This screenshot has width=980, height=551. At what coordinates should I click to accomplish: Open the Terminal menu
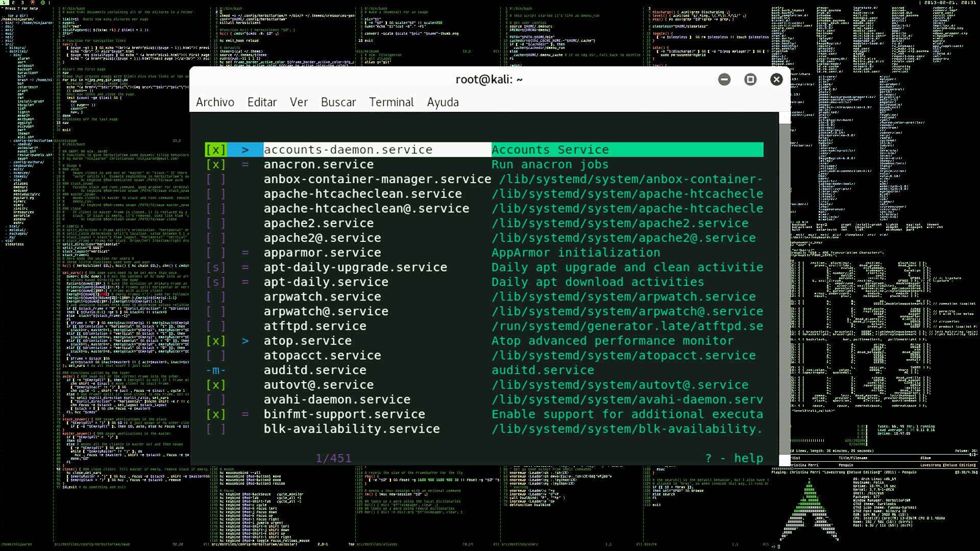pyautogui.click(x=391, y=102)
